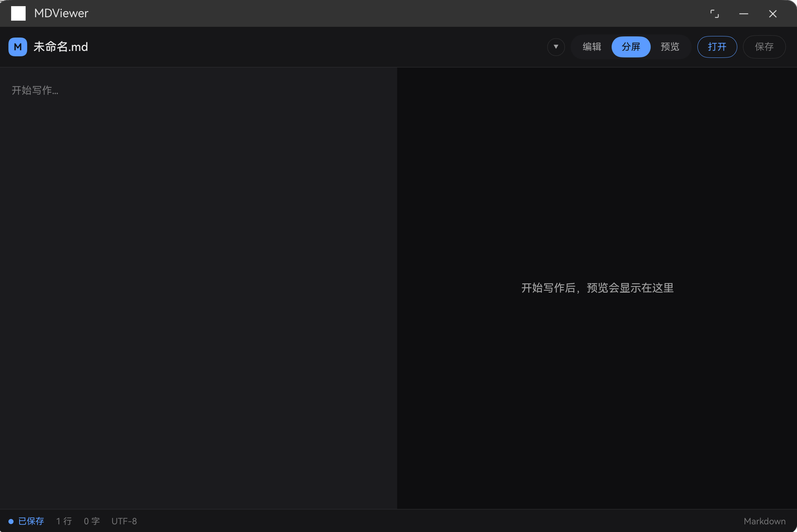
Task: Click preview placeholder text 开始写作后，预览会显示在这里
Action: (x=597, y=288)
